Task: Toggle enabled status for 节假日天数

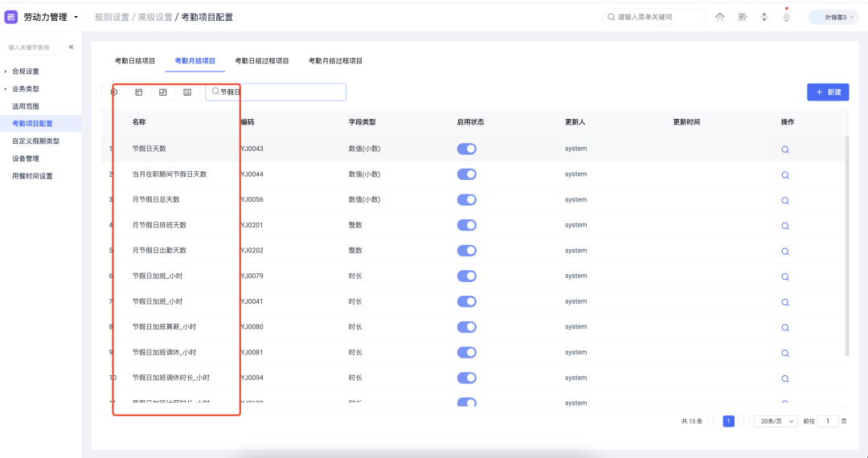Action: tap(467, 149)
